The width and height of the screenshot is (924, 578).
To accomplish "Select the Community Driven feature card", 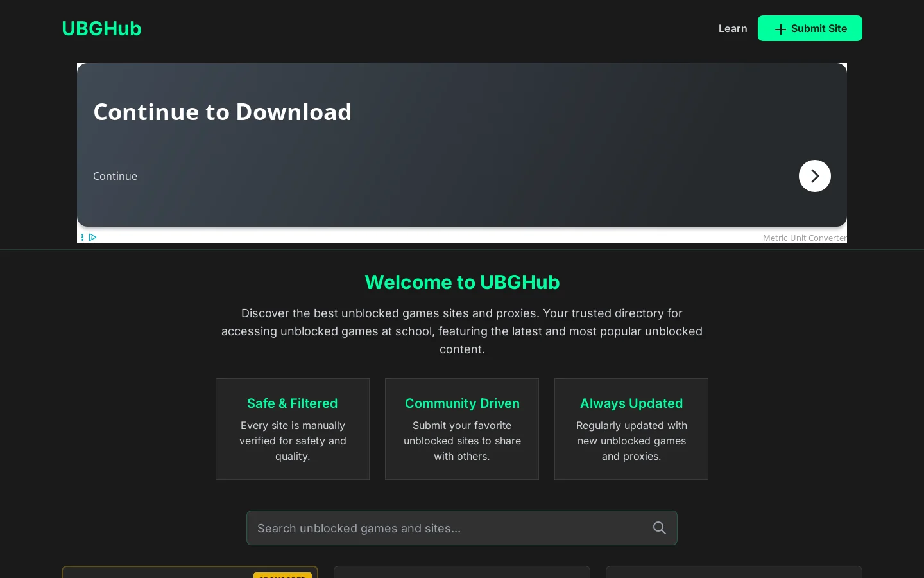I will click(462, 429).
